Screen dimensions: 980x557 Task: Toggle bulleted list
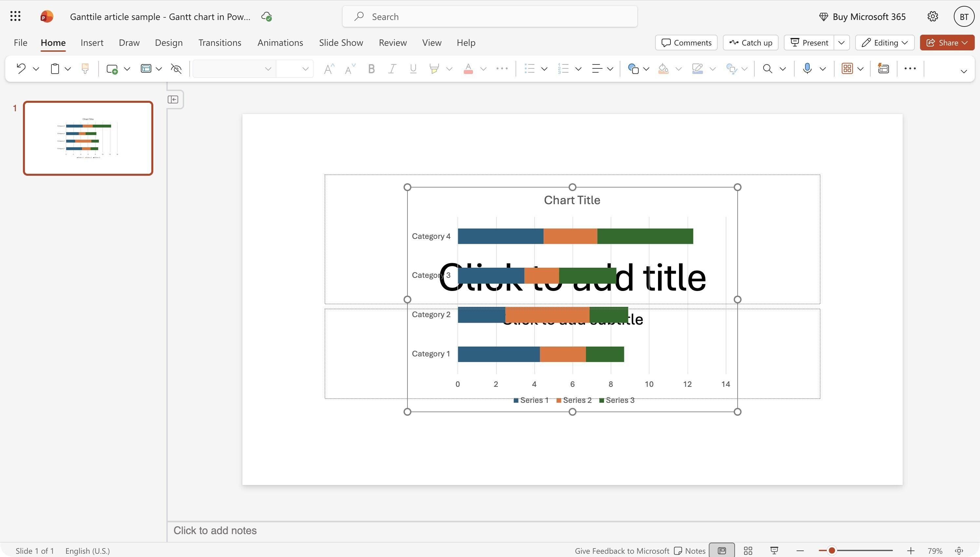click(529, 69)
